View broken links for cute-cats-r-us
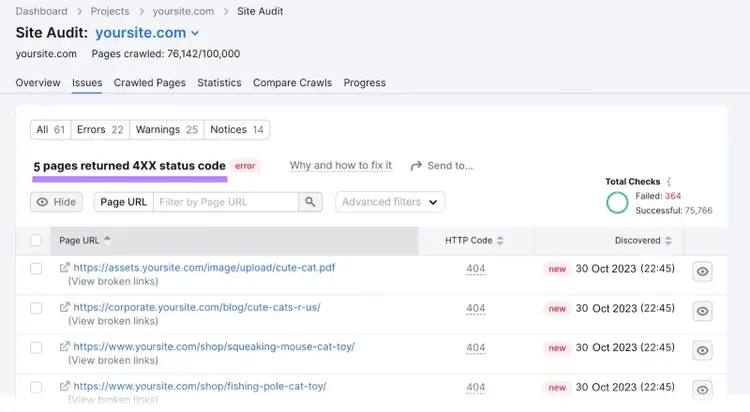 point(113,321)
